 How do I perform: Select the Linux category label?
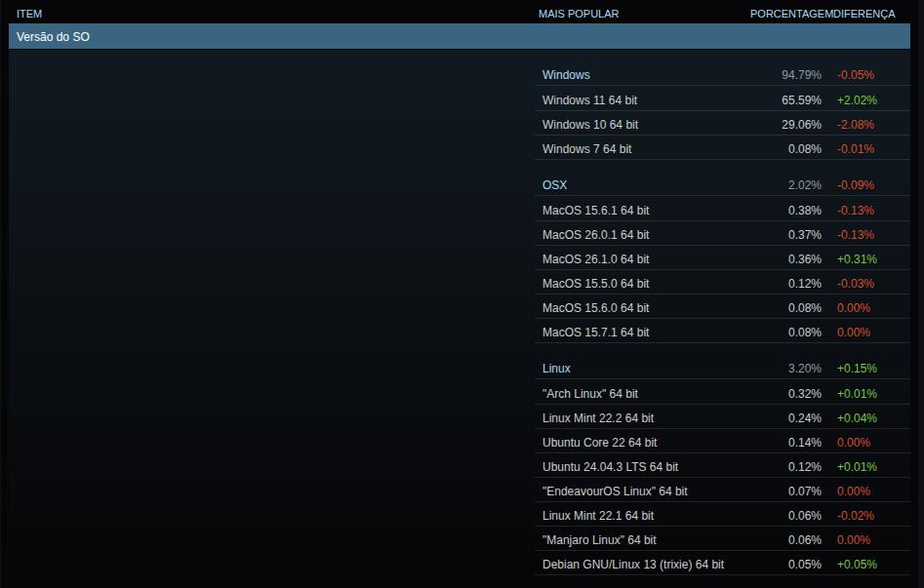coord(556,369)
